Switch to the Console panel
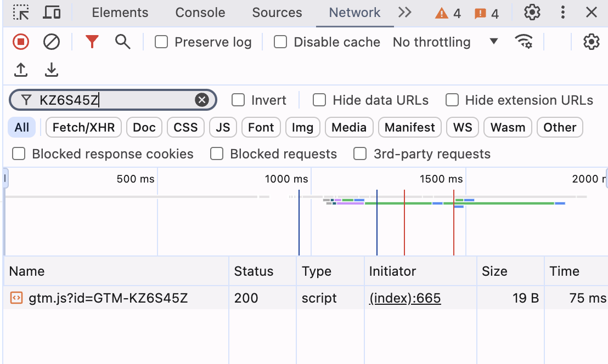The width and height of the screenshot is (608, 364). [200, 12]
